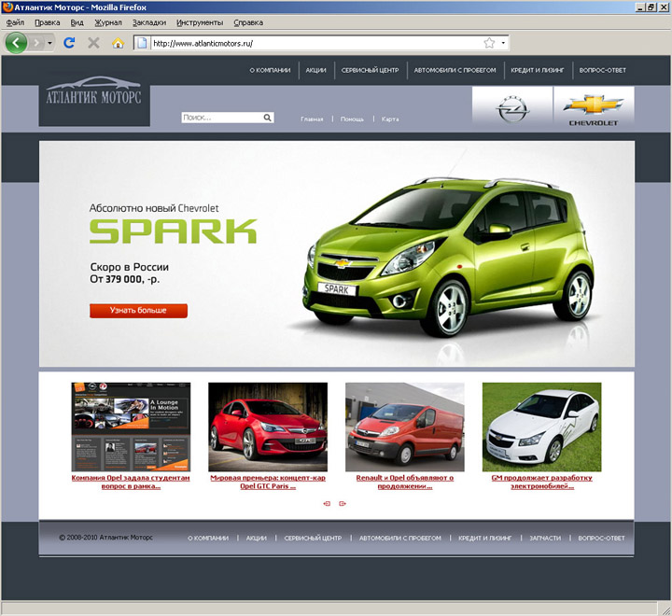
Task: Open link Мировая премьера: концепт-кар Opel GTC
Action: 268,482
